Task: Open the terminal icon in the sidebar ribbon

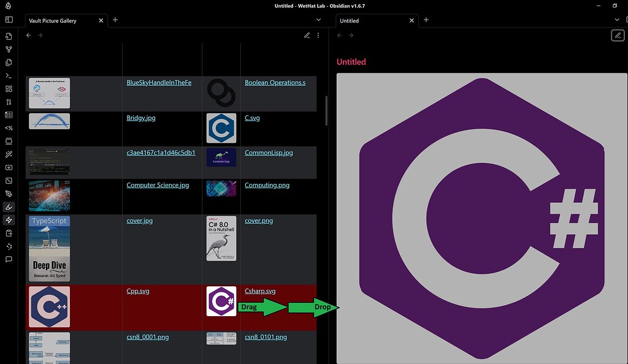Action: [x=8, y=75]
